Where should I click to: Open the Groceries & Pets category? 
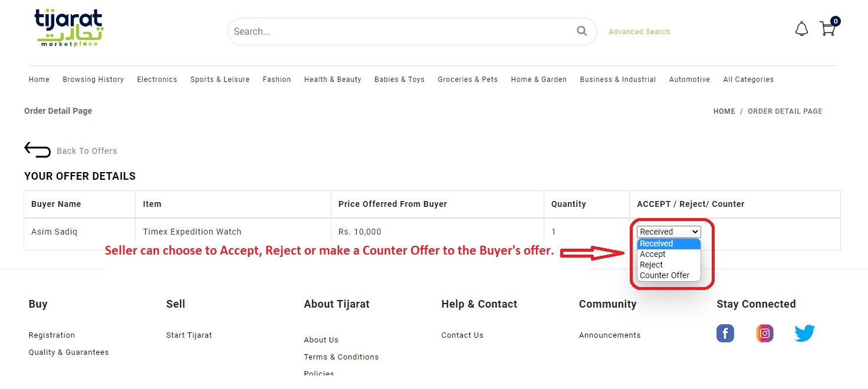point(468,80)
